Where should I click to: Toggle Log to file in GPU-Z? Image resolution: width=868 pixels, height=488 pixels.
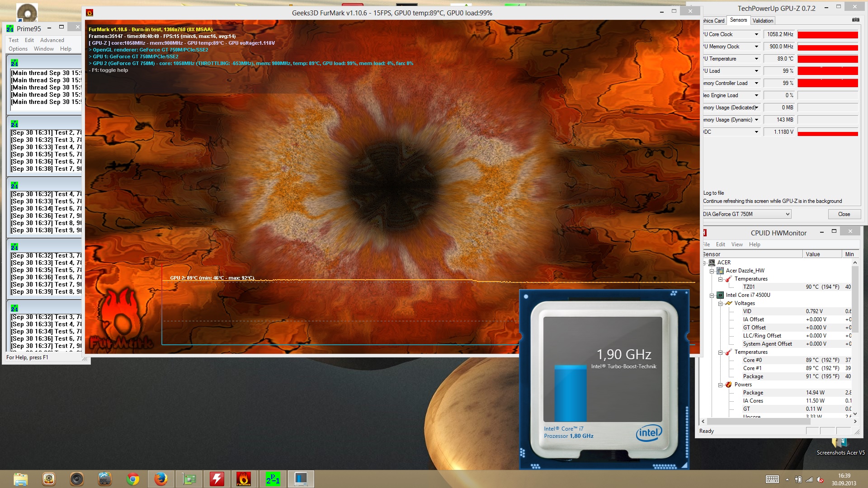pos(713,193)
